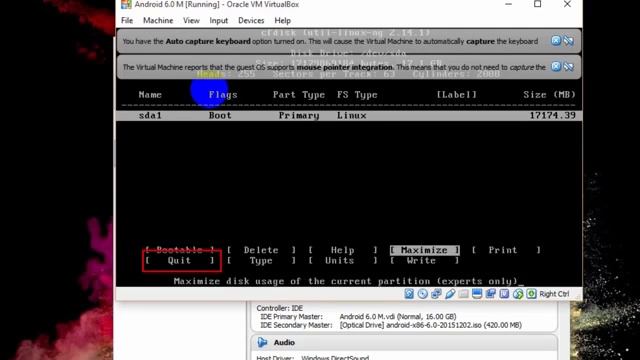This screenshot has width=640, height=360.
Task: Open the View menu
Action: click(191, 20)
